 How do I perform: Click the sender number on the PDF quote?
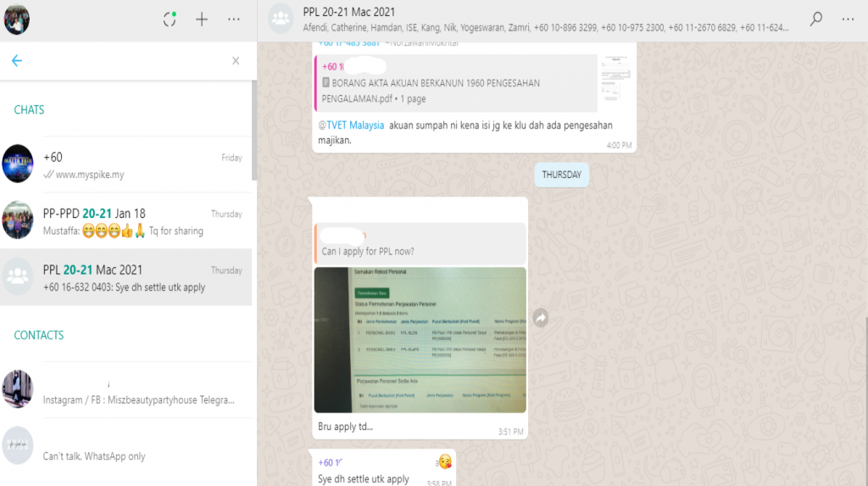[332, 66]
